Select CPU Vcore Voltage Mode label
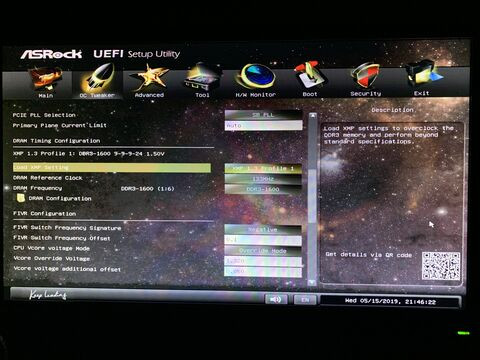The width and height of the screenshot is (480, 360). pyautogui.click(x=51, y=248)
